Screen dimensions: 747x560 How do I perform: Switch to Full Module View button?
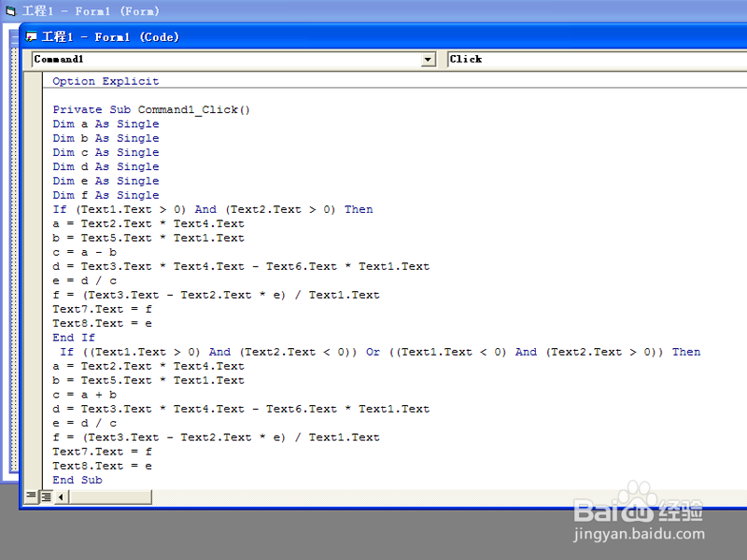[x=46, y=497]
